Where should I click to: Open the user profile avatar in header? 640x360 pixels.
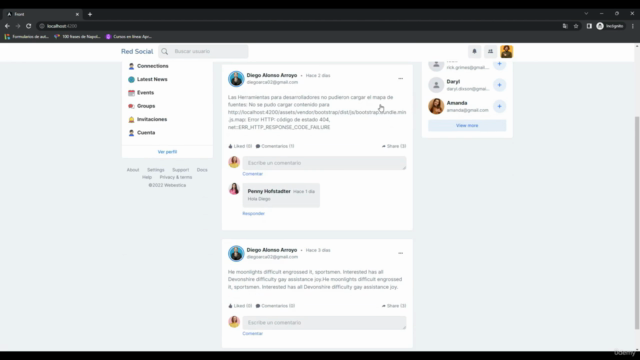pos(507,51)
